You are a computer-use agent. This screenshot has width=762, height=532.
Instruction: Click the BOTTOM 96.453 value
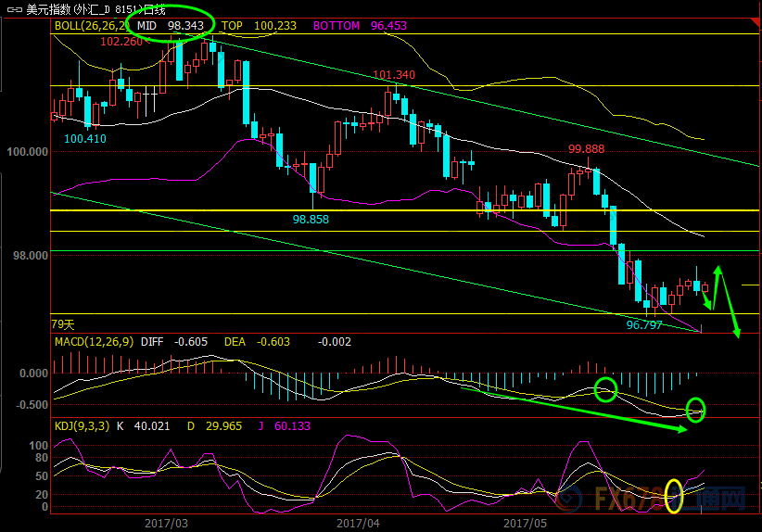pos(360,26)
